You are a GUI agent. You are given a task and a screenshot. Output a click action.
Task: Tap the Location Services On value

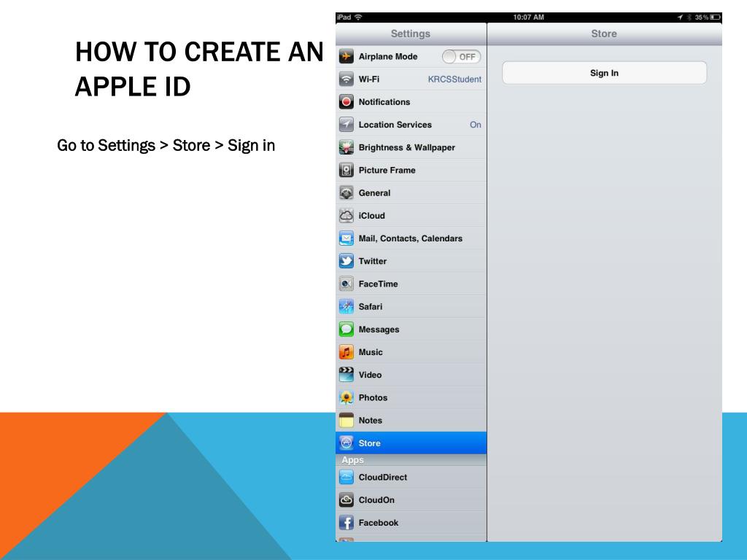pyautogui.click(x=476, y=125)
